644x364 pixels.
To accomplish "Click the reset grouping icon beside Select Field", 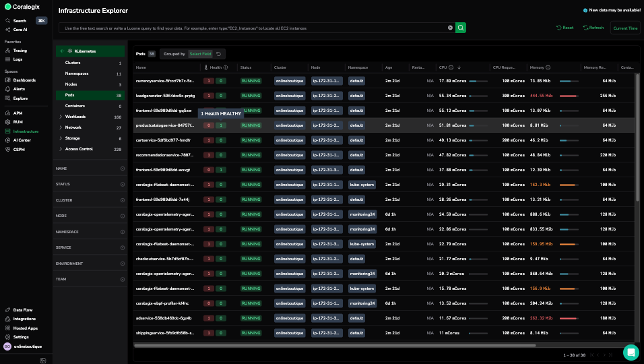I will (x=218, y=53).
